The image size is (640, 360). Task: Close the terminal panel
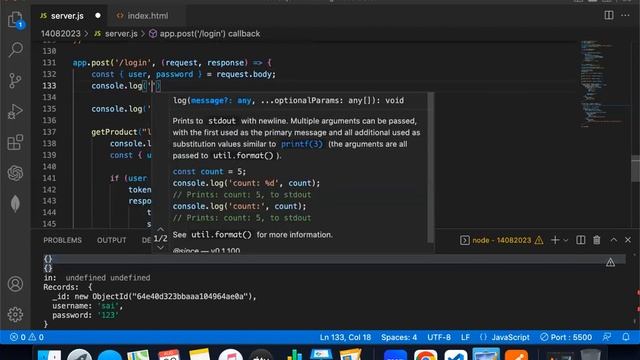628,240
